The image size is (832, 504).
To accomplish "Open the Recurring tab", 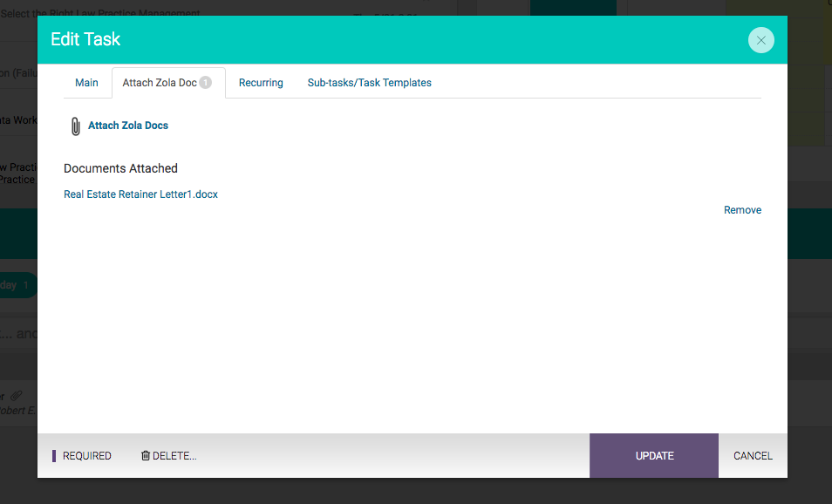I will pos(261,83).
